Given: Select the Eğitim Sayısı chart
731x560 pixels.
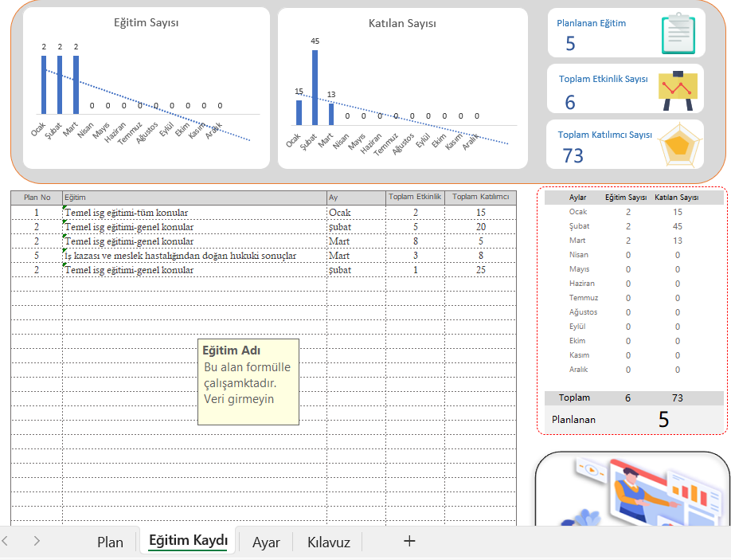Looking at the screenshot, I should pos(147,88).
